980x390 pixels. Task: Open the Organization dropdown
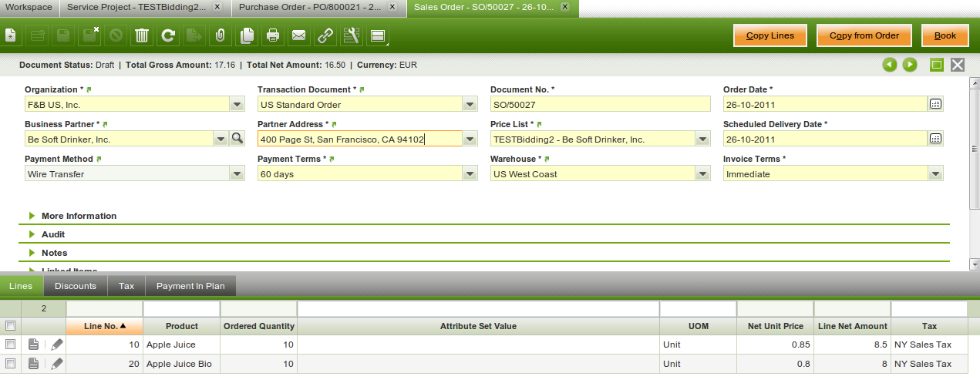point(237,105)
